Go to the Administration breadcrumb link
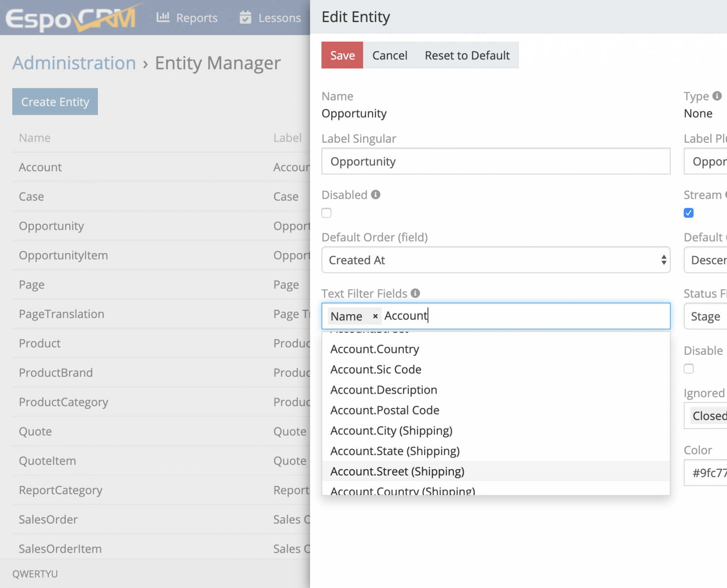Image resolution: width=727 pixels, height=588 pixels. [74, 63]
